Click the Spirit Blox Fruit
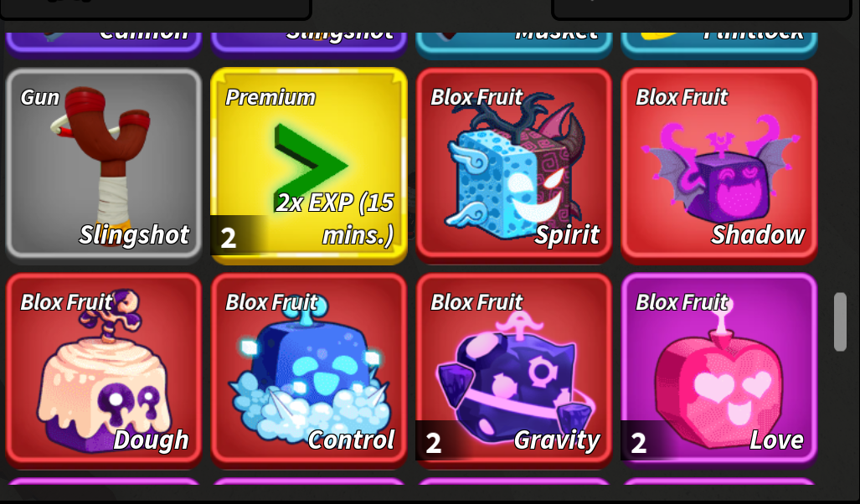Viewport: 860px width, 504px height. pos(514,163)
